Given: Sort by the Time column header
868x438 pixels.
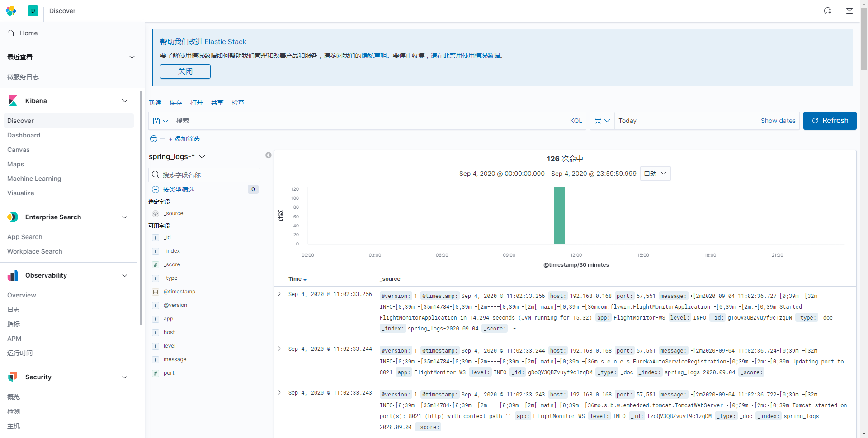Looking at the screenshot, I should (297, 279).
